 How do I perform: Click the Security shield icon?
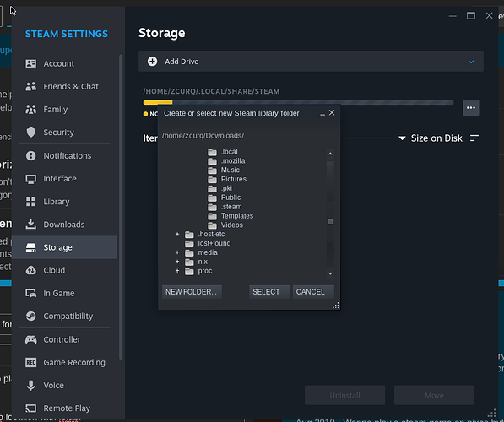tap(31, 133)
